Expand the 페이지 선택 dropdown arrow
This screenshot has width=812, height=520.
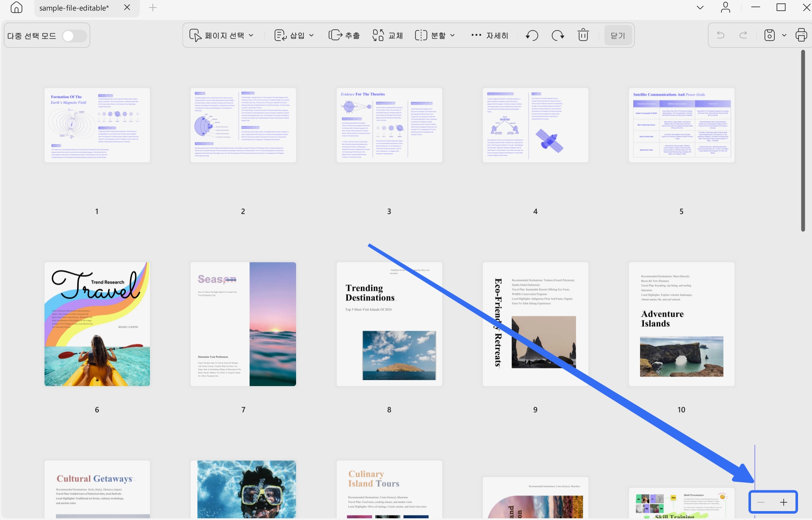[251, 36]
